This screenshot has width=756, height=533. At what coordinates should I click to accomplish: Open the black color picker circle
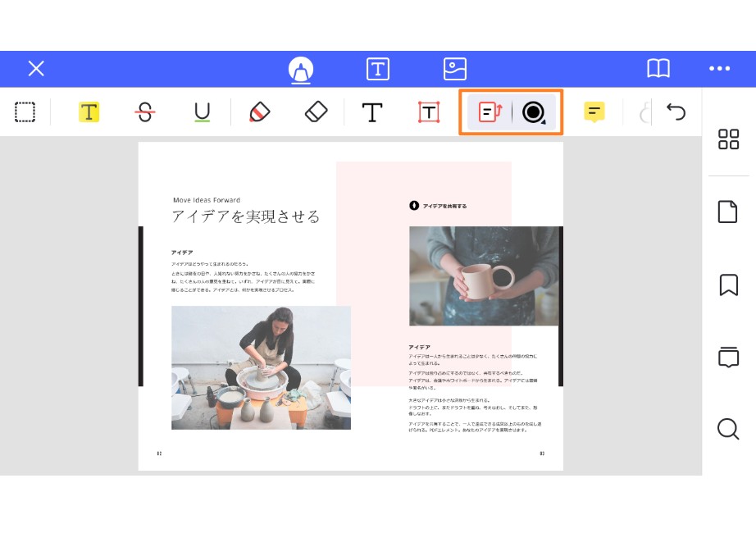coord(534,112)
